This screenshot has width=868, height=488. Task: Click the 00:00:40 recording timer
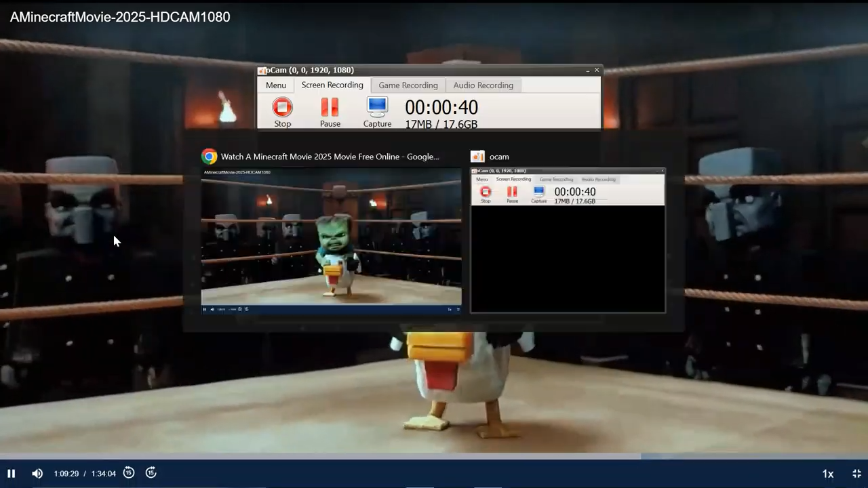point(441,107)
